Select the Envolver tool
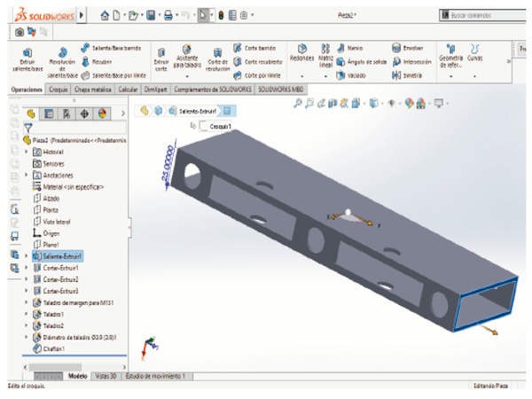 point(408,48)
